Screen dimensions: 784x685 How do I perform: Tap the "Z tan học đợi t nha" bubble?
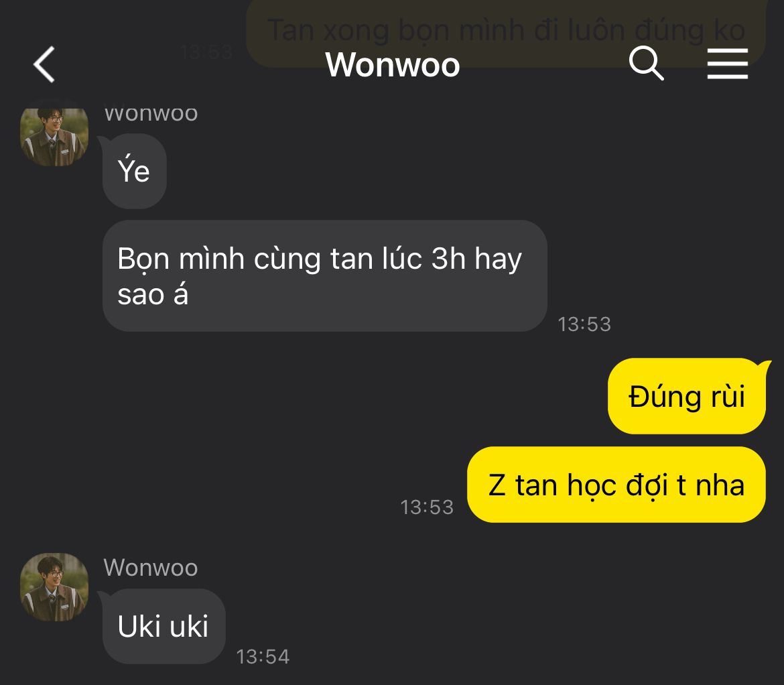coord(616,485)
